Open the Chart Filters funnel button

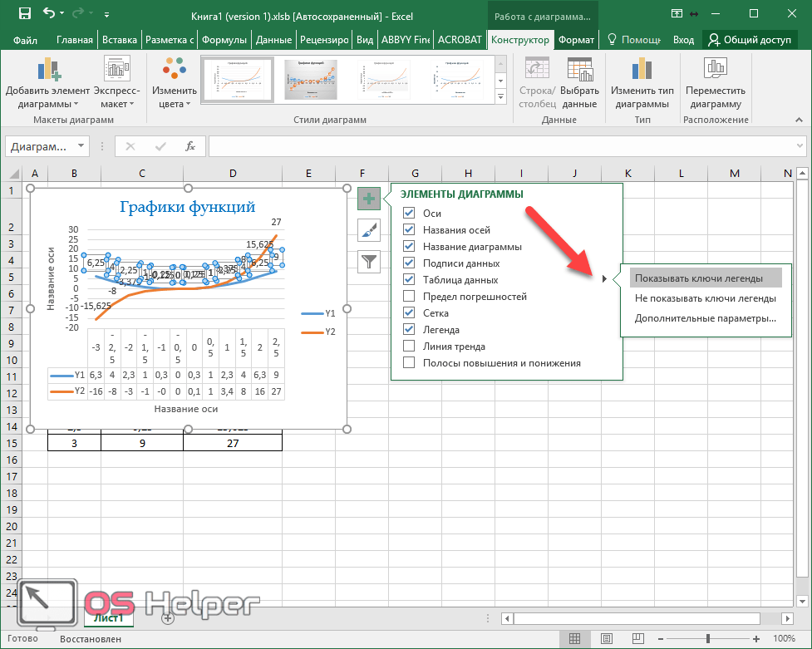(369, 262)
